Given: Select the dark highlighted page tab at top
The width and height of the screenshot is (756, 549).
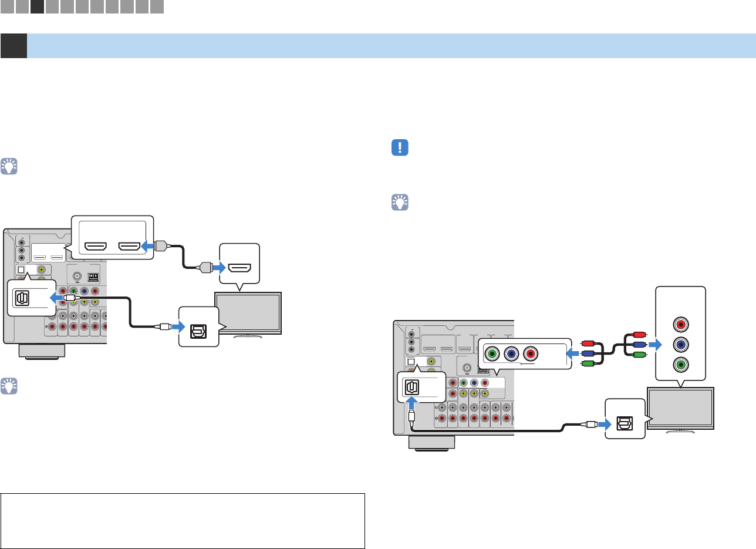Looking at the screenshot, I should point(38,7).
